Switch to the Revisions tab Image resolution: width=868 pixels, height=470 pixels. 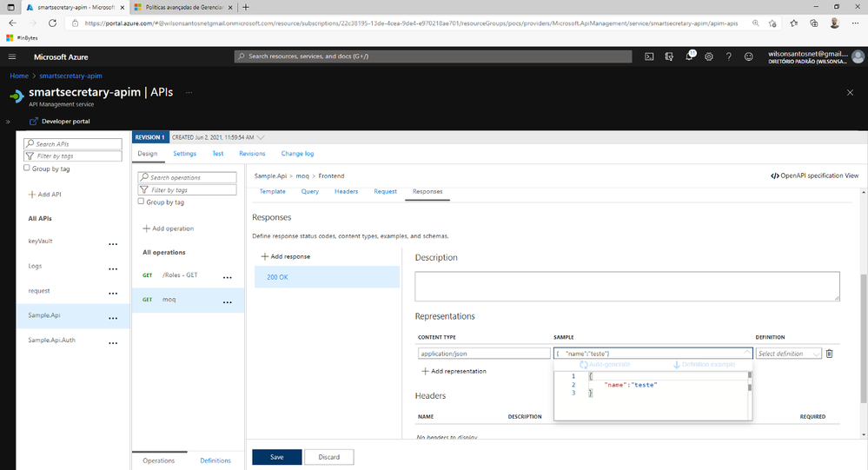coord(252,154)
